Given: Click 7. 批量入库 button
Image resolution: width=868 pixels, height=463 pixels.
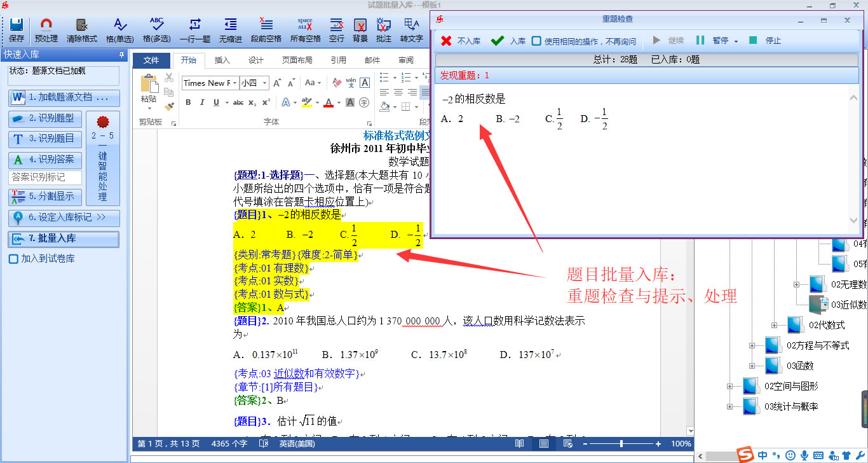Looking at the screenshot, I should (x=64, y=238).
